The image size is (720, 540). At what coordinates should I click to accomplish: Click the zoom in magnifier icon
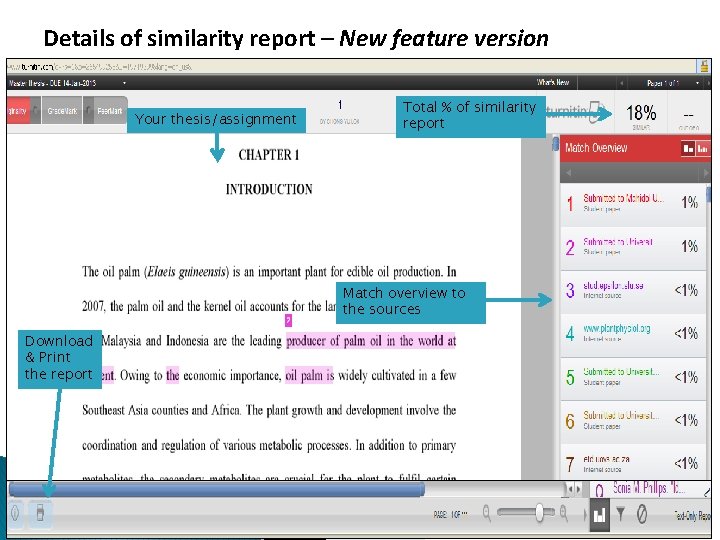pos(565,513)
